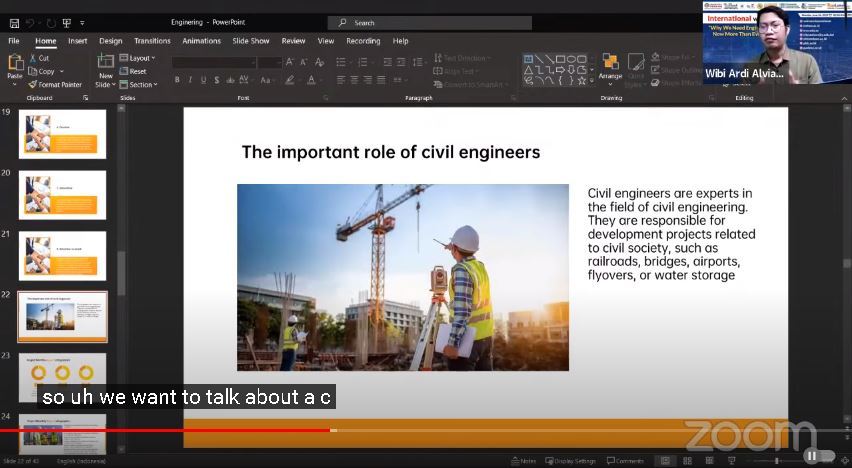Select the star shape in shapes gallery
Viewport: 852px width, 468px height.
(x=581, y=80)
